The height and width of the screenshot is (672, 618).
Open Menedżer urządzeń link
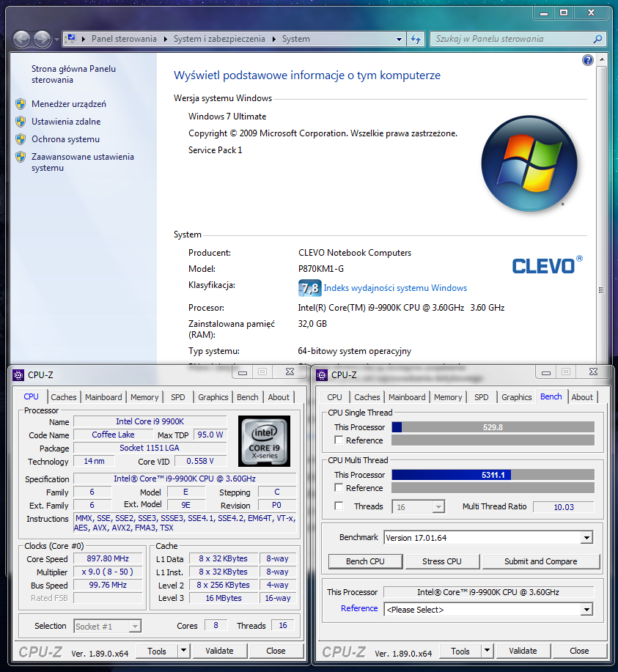[69, 104]
